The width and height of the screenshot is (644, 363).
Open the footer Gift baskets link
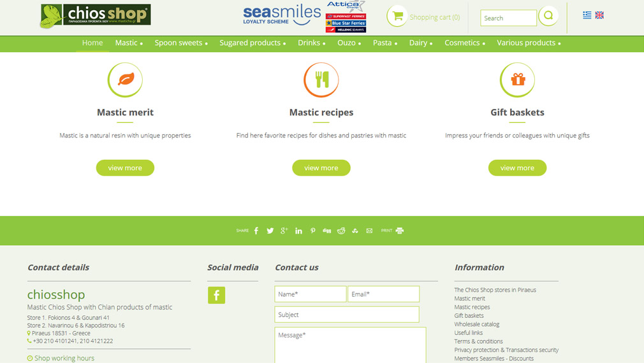[x=469, y=316]
